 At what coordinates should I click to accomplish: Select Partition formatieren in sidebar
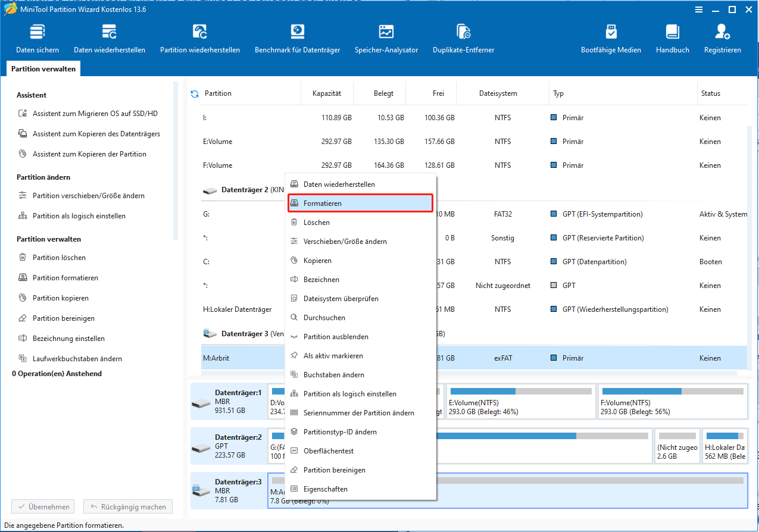tap(58, 278)
